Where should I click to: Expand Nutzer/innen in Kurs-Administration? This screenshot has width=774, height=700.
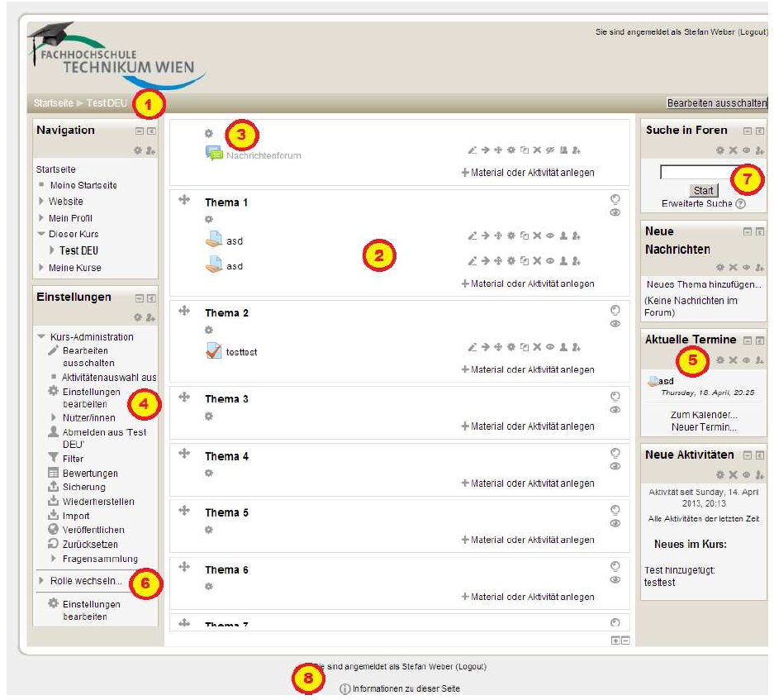coord(54,418)
